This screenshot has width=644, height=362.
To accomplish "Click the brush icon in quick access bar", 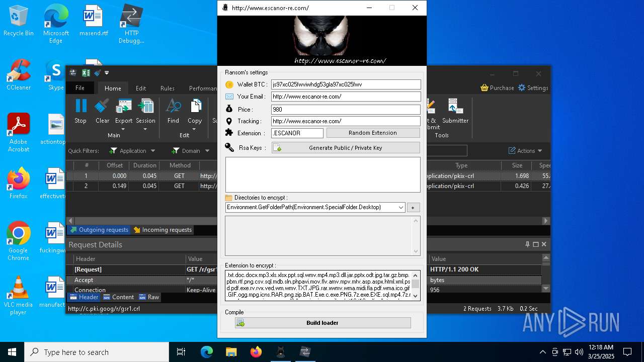I will [x=98, y=73].
